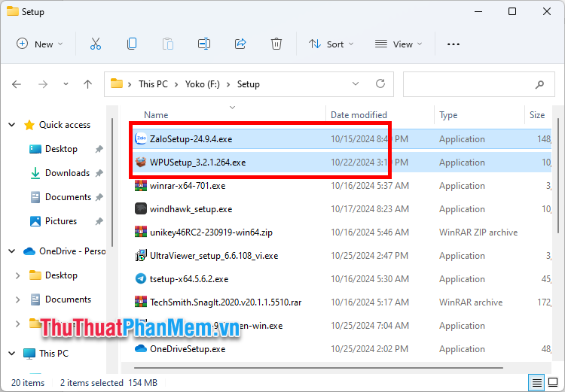565x392 pixels.
Task: Expand Documents folder under OneDrive
Action: coord(17,299)
